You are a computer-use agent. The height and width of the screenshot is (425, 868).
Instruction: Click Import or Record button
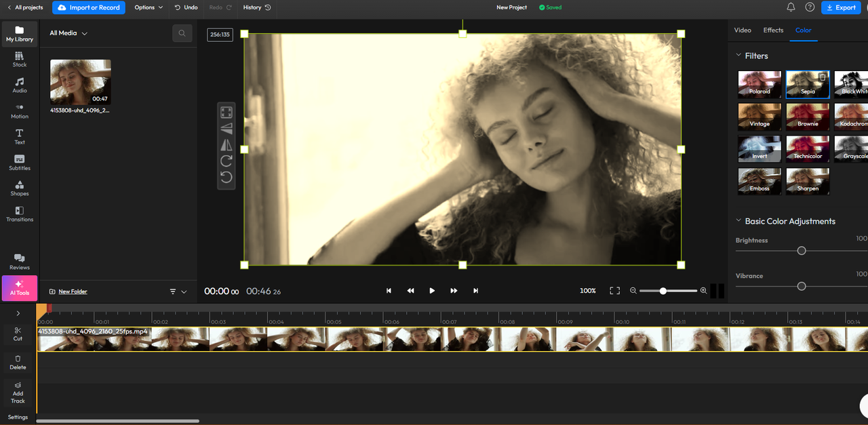click(89, 7)
